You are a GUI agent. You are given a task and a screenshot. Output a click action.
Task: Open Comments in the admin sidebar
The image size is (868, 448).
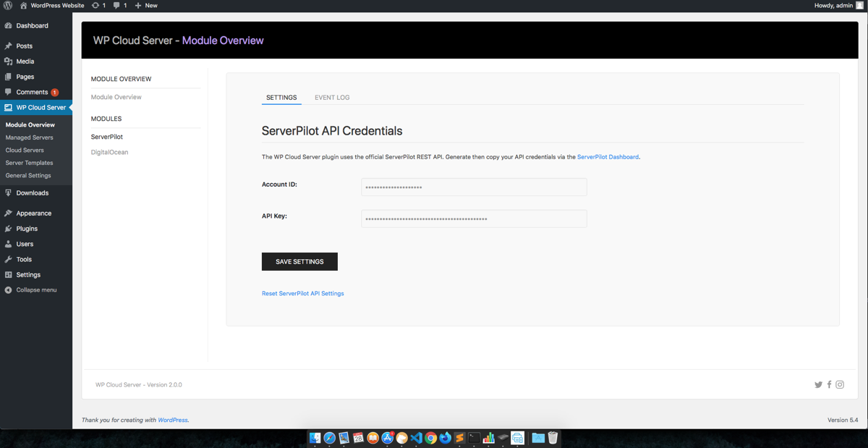point(32,92)
